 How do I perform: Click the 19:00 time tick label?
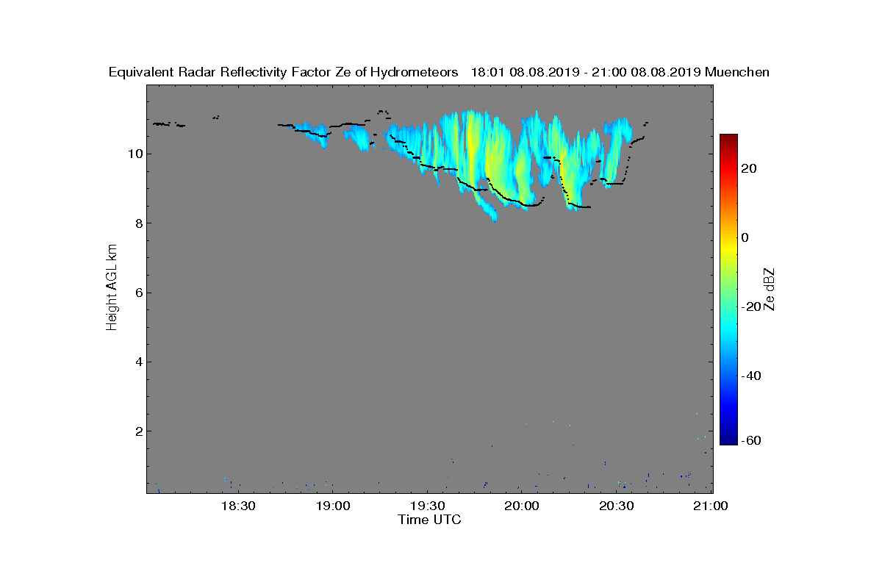[333, 506]
